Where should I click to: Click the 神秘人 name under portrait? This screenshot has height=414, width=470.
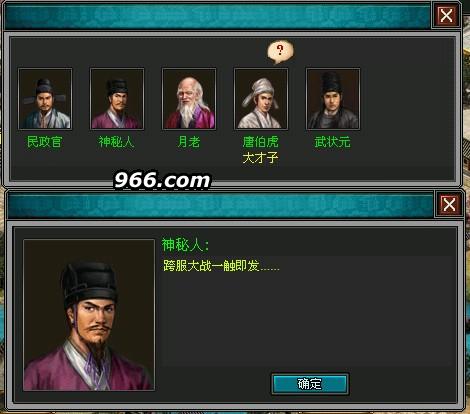[x=116, y=142]
